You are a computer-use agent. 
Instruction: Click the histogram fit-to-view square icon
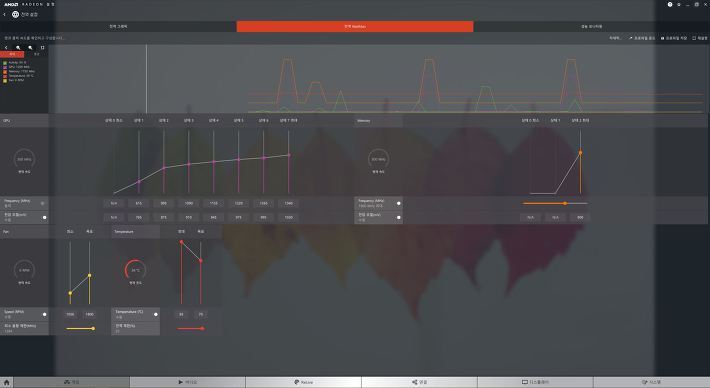43,48
